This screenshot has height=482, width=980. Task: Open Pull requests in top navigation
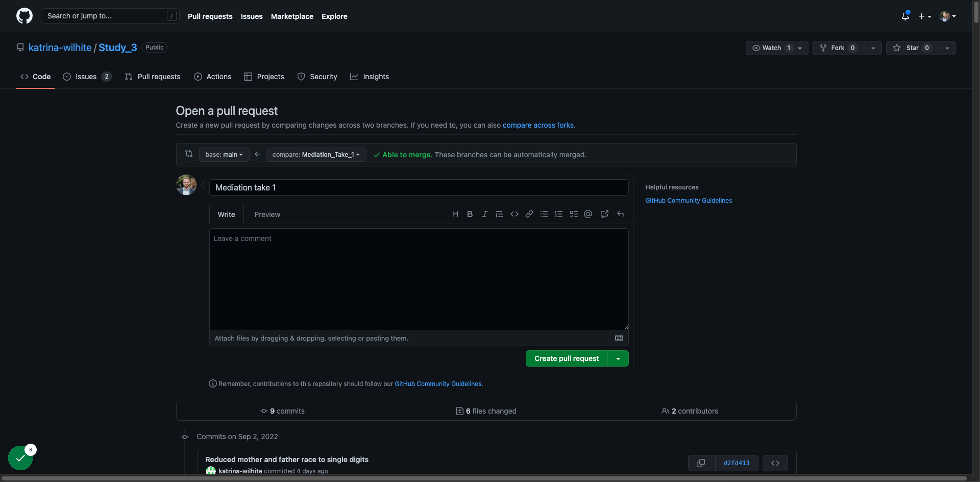pyautogui.click(x=210, y=16)
